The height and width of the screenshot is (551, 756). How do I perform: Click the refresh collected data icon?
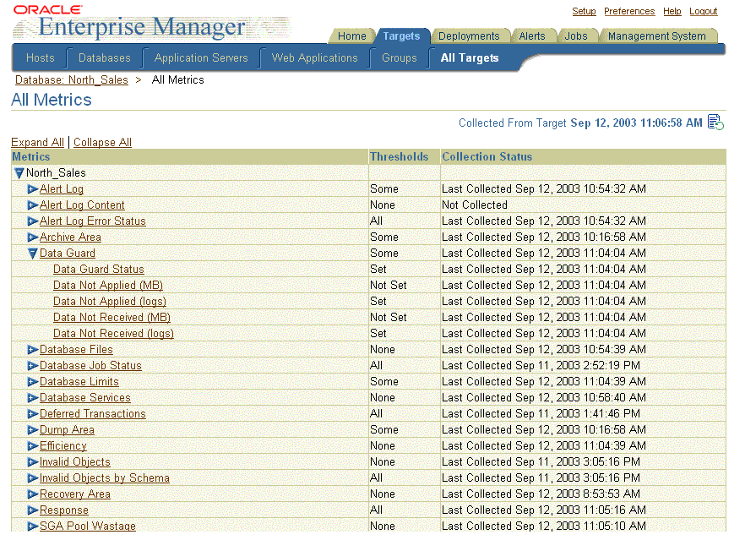point(715,122)
